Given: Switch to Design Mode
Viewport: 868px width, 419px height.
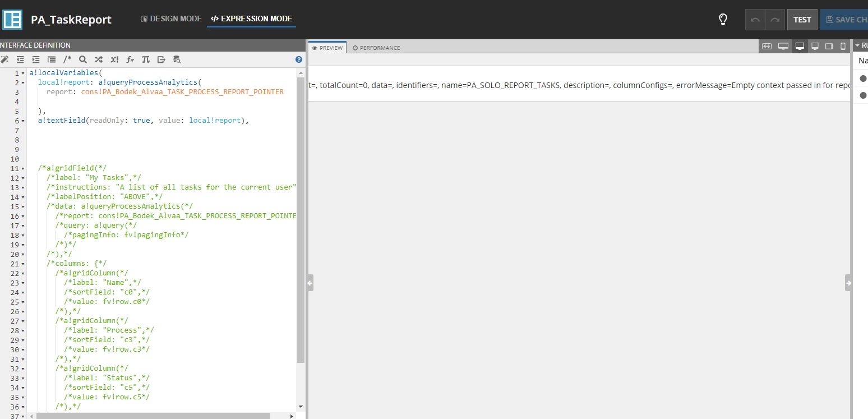Looking at the screenshot, I should tap(171, 19).
